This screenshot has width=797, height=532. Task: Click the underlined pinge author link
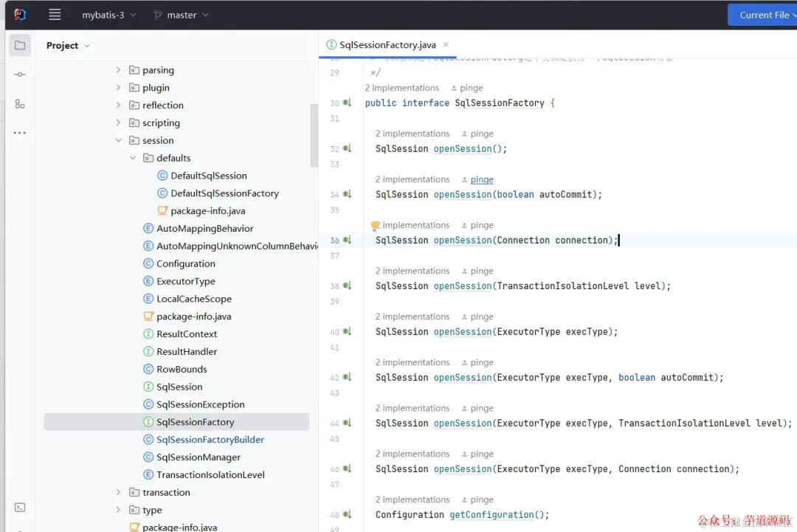pyautogui.click(x=482, y=179)
